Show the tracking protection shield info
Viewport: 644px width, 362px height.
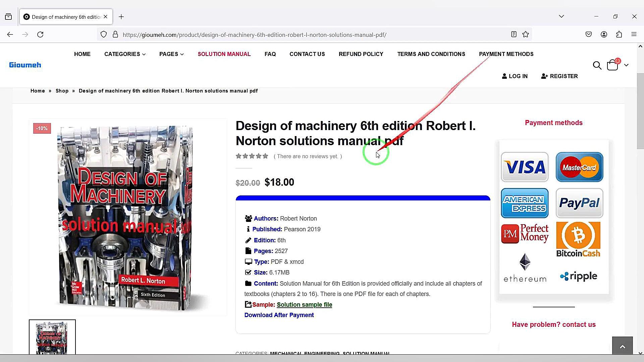coord(104,35)
